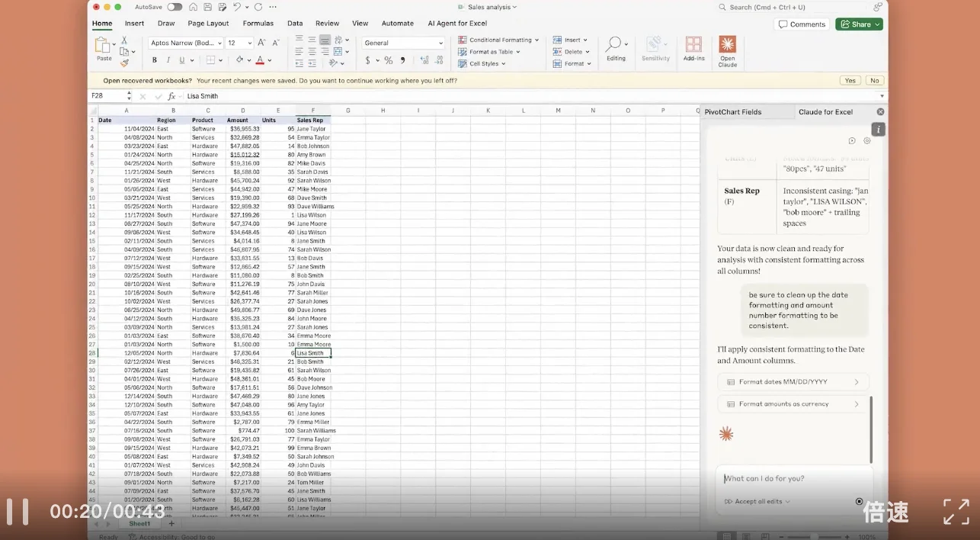
Task: Toggle the AutoSave switch
Action: coord(175,7)
